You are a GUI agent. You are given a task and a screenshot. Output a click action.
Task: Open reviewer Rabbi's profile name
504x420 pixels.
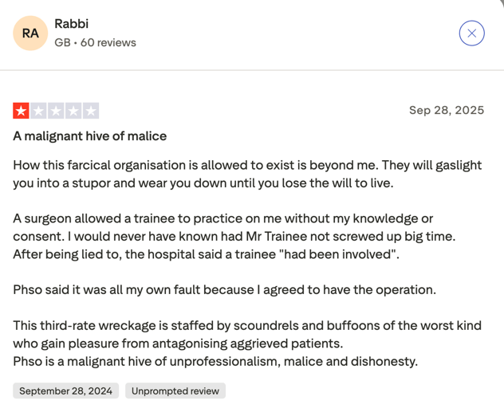coord(71,24)
